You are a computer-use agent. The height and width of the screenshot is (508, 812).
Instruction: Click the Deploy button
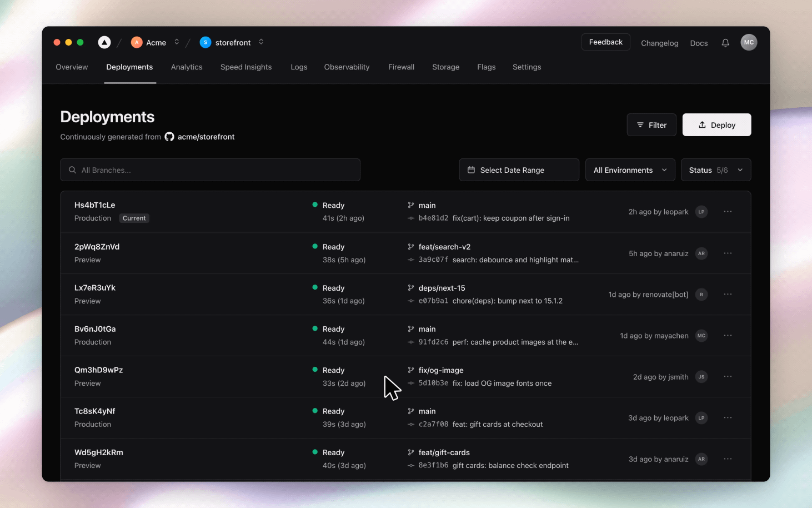(716, 125)
